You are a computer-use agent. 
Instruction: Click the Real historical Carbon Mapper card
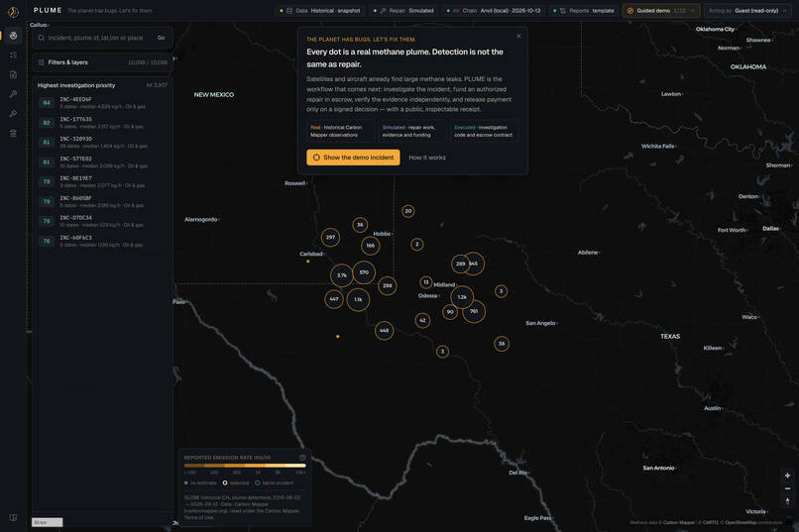coord(339,132)
